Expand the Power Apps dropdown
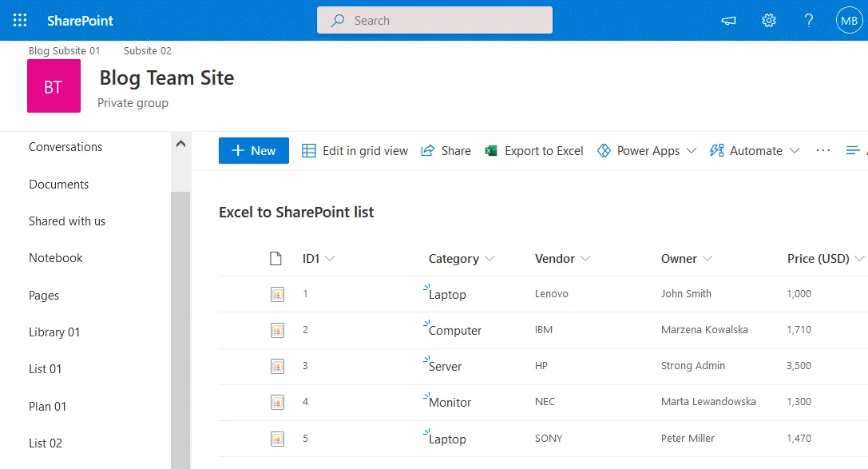The image size is (868, 469). pyautogui.click(x=647, y=151)
